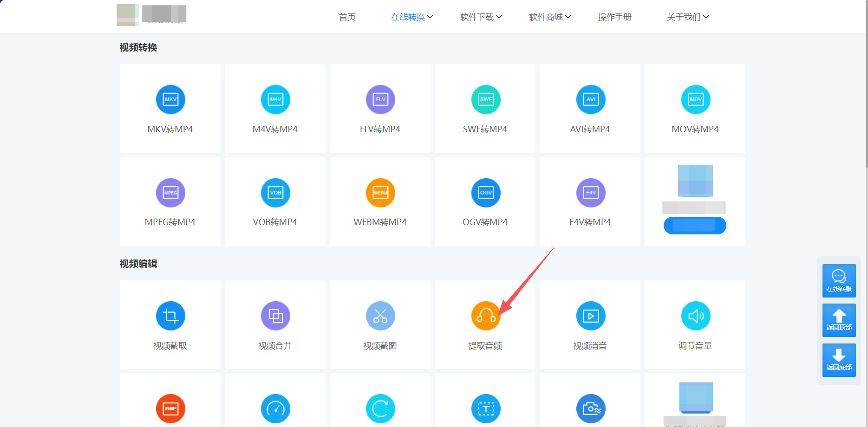
Task: Expand the 软件下载 dropdown menu
Action: pyautogui.click(x=481, y=17)
